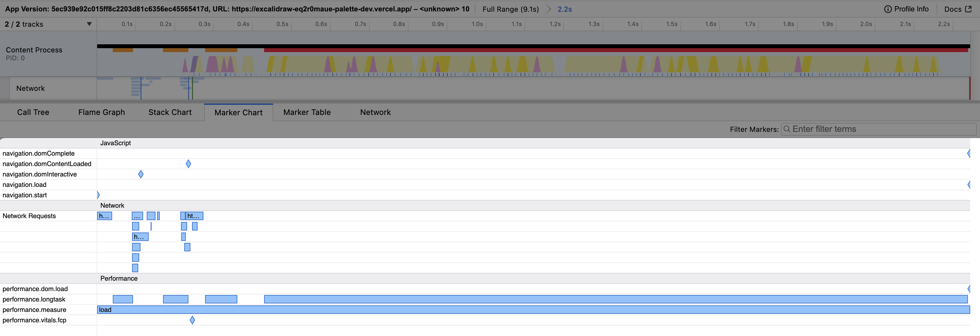Select the Content Process track label

point(34,50)
